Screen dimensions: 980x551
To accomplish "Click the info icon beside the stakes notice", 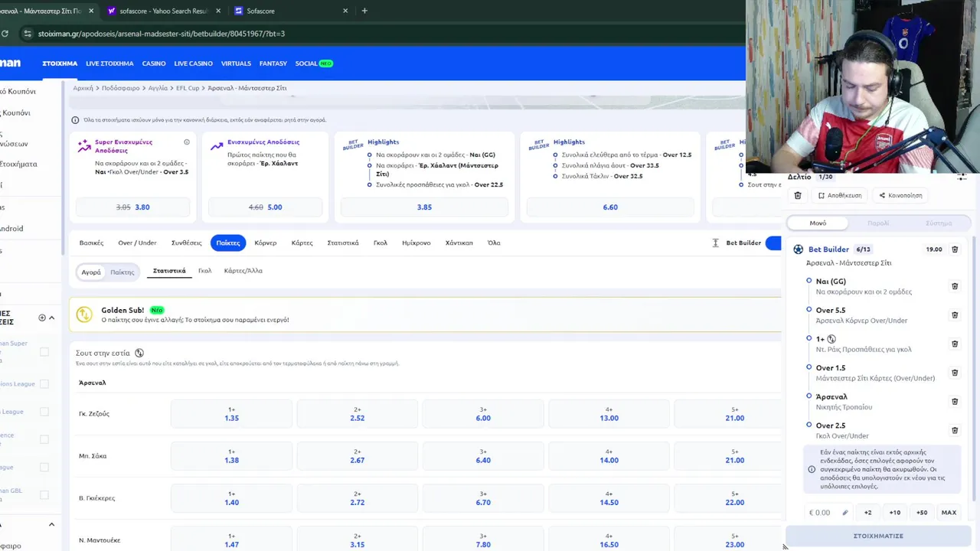I will click(75, 120).
